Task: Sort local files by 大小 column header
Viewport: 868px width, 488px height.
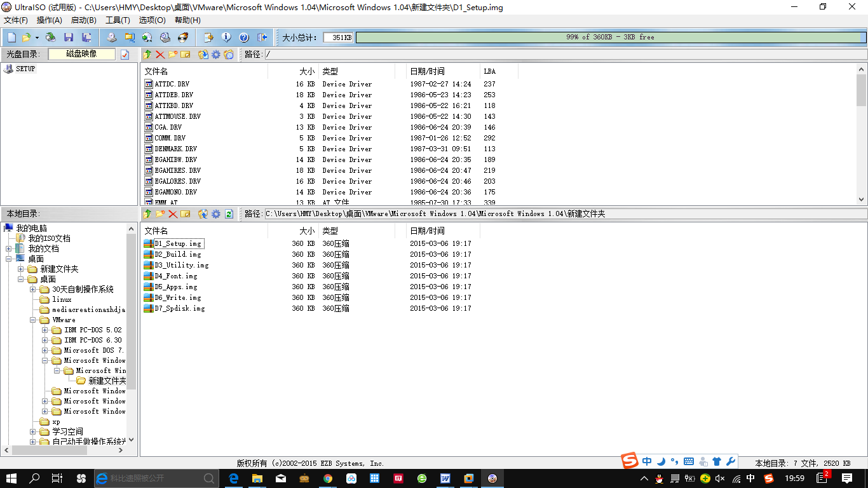Action: [293, 231]
